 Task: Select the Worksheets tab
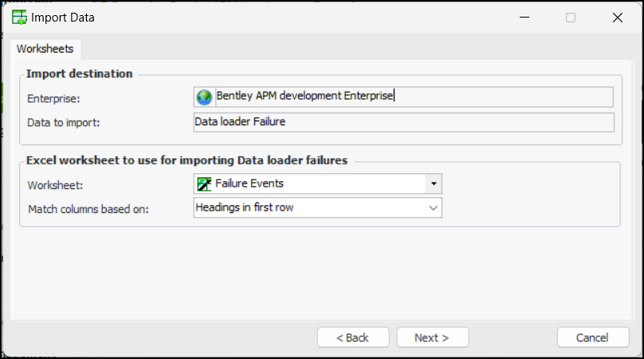pyautogui.click(x=45, y=49)
